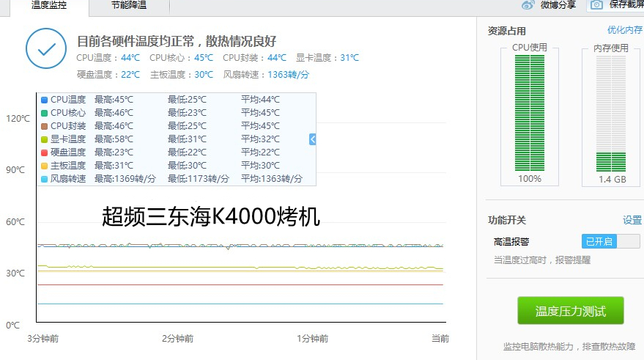Click the olive 显卡温度 legend swatch
The width and height of the screenshot is (644, 360).
(x=45, y=139)
